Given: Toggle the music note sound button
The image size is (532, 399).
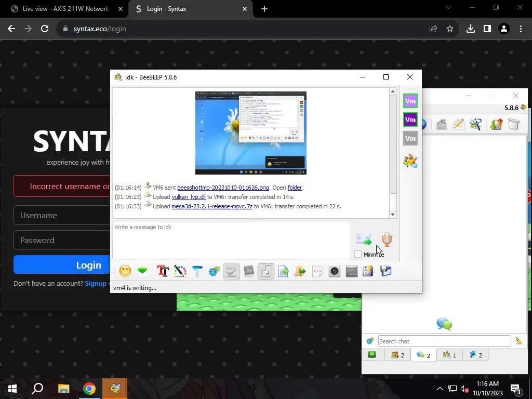Looking at the screenshot, I should [x=266, y=271].
